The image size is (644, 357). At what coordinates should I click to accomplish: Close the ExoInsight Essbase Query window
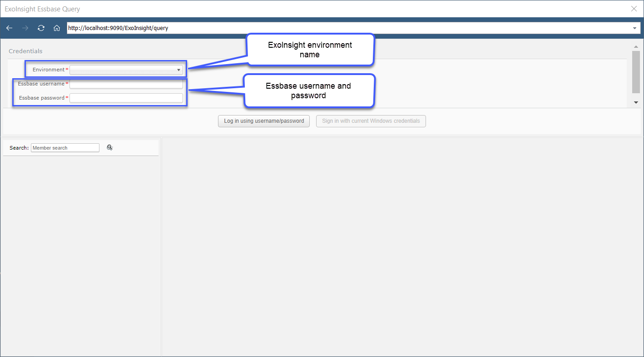pos(634,9)
